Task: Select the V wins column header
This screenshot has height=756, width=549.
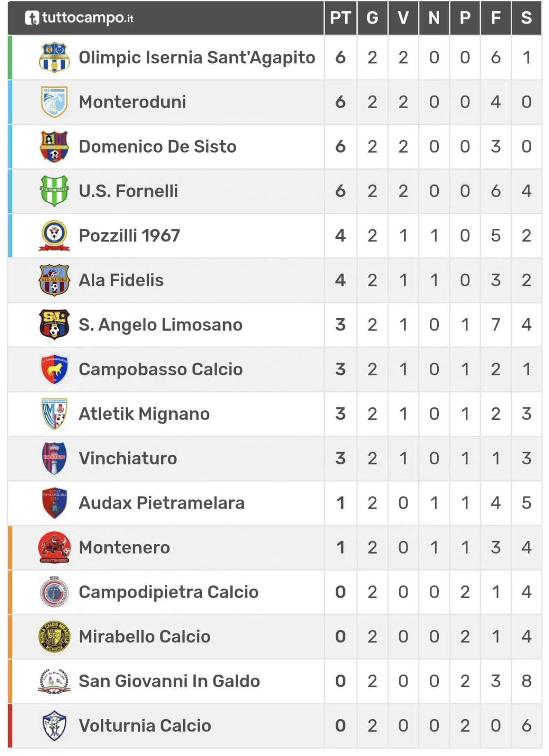Action: [403, 18]
